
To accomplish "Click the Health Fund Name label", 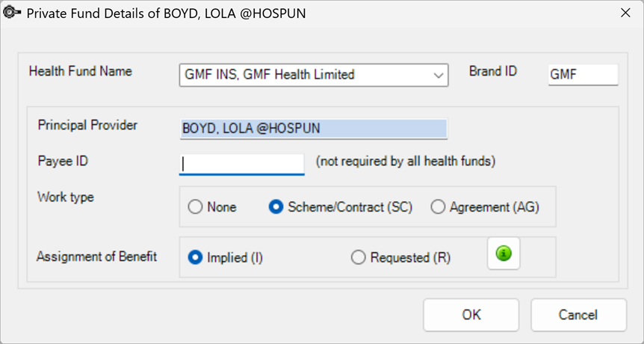I will tap(81, 71).
